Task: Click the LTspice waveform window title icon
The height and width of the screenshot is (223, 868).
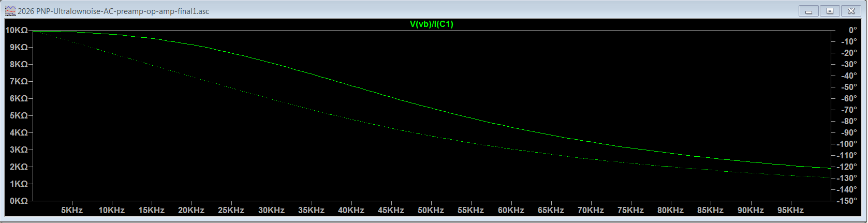Action: tap(10, 11)
